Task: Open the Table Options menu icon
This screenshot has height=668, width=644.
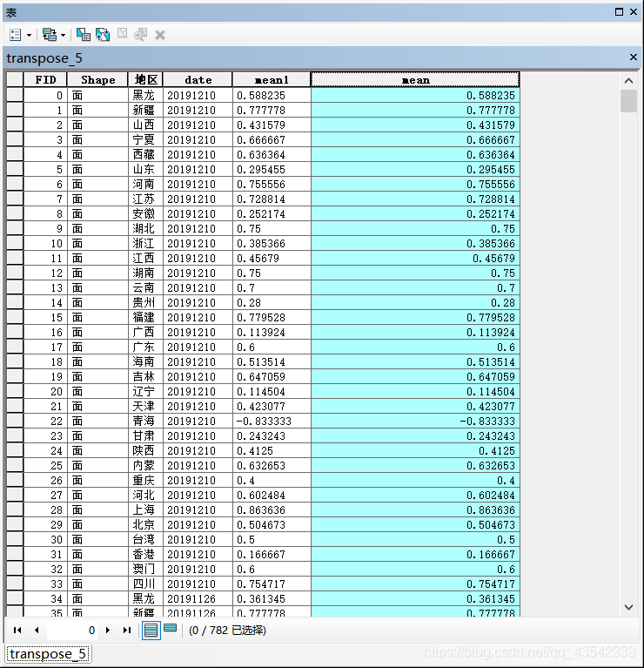Action: tap(16, 35)
